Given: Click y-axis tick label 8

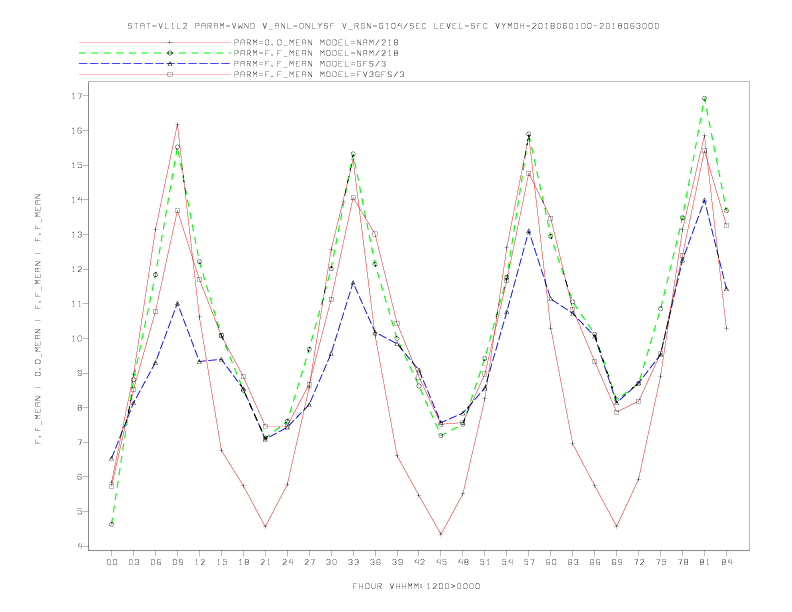Looking at the screenshot, I should tap(80, 407).
